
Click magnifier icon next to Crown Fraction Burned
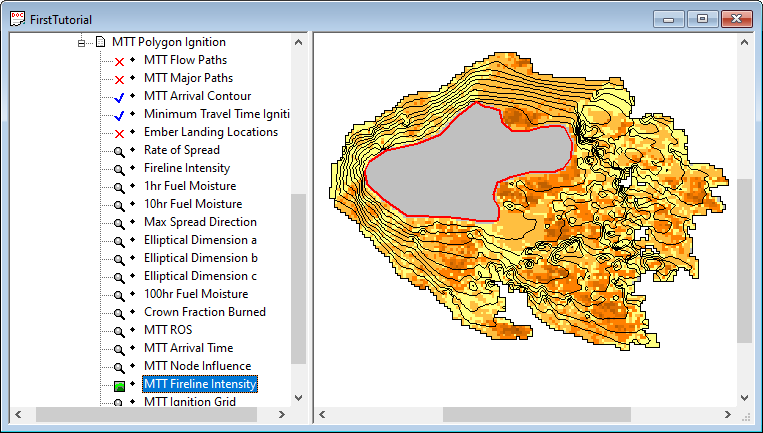(119, 313)
